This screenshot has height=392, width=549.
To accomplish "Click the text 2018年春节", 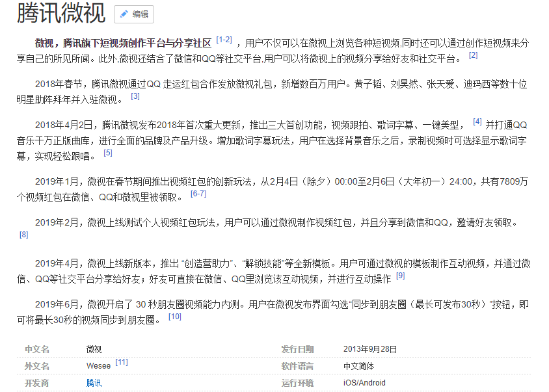I will [59, 85].
